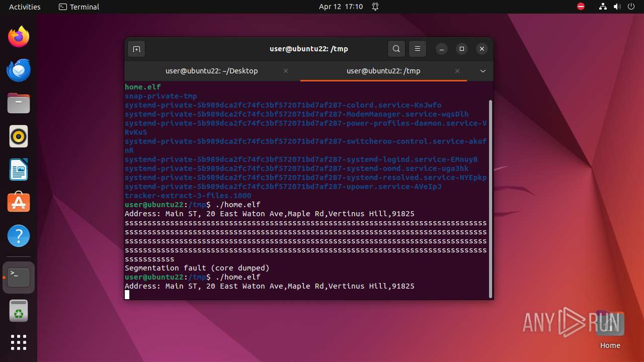Click the systemd-oomd.service-uga3hk line
Screen dimensions: 644x362
coord(297,168)
